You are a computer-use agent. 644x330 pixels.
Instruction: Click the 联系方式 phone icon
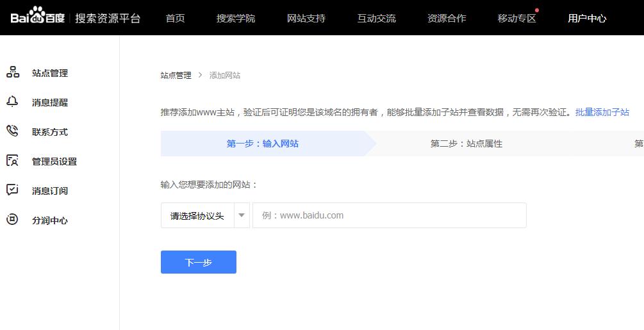click(x=13, y=131)
